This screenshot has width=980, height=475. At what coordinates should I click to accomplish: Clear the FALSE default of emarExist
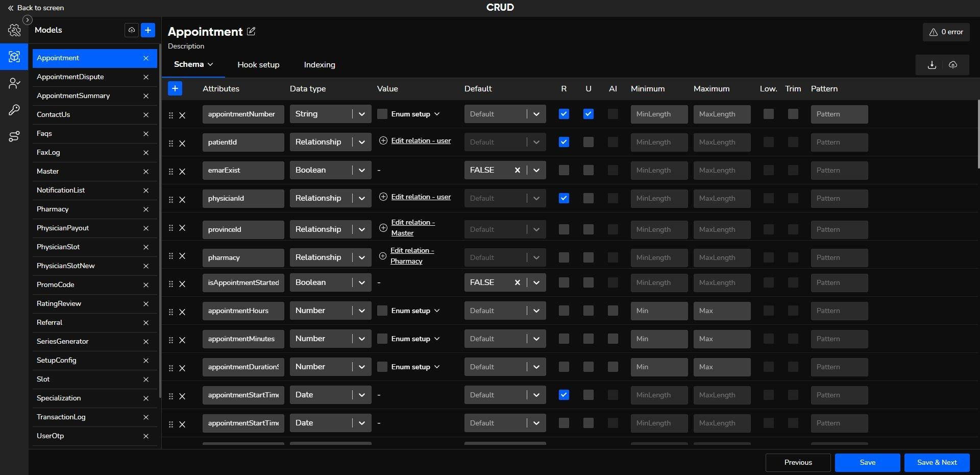[518, 170]
